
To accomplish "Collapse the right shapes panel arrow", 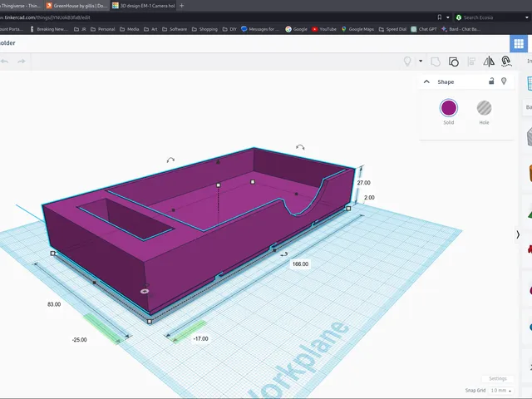I will (517, 234).
